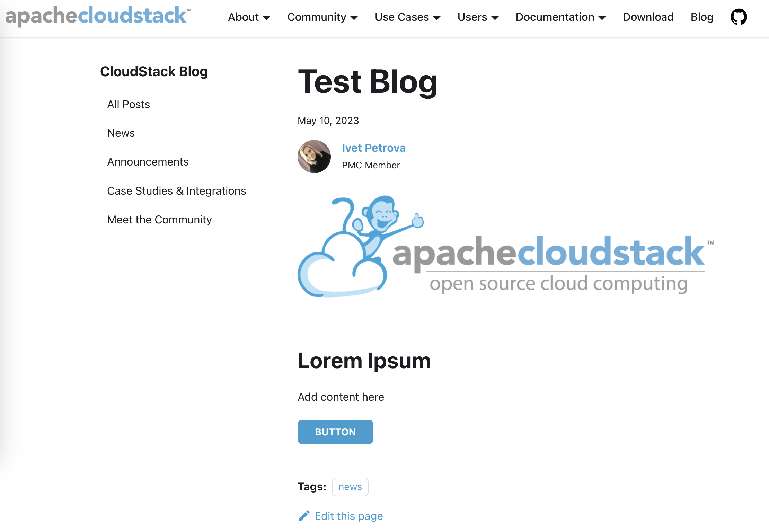Go to the Download page

coord(648,17)
